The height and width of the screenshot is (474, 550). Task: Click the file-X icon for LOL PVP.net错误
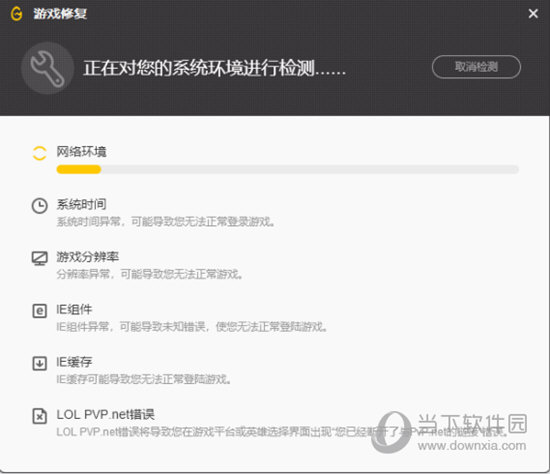(39, 416)
